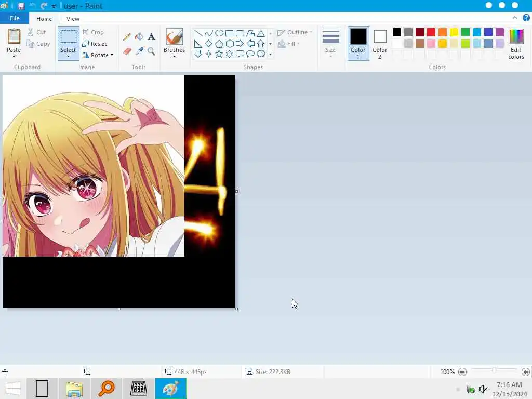
Task: Choose the Six-point star shape
Action: pyautogui.click(x=229, y=54)
